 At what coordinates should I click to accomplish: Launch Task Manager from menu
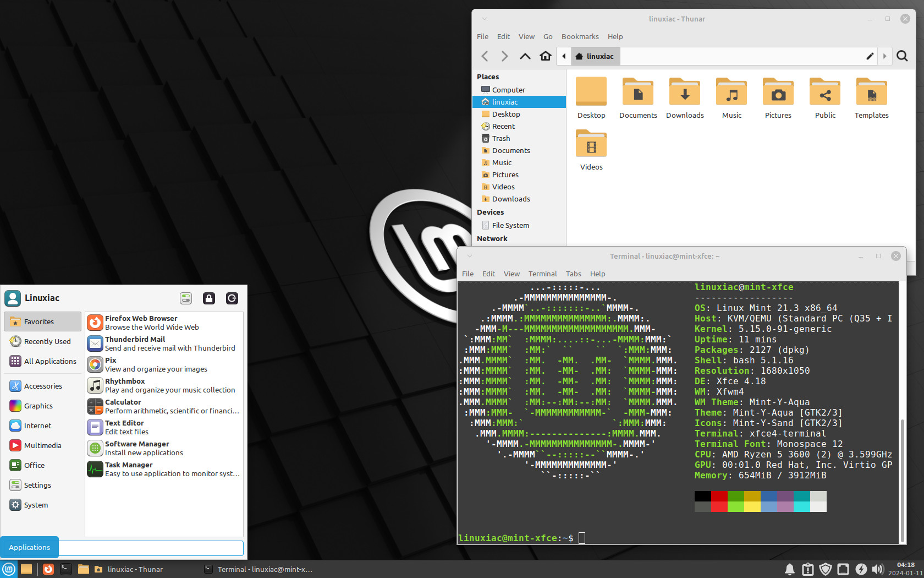164,469
